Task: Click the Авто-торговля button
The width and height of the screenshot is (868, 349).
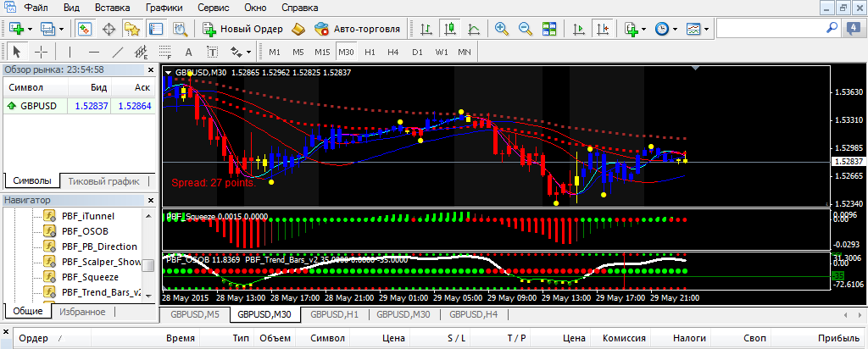Action: [359, 28]
